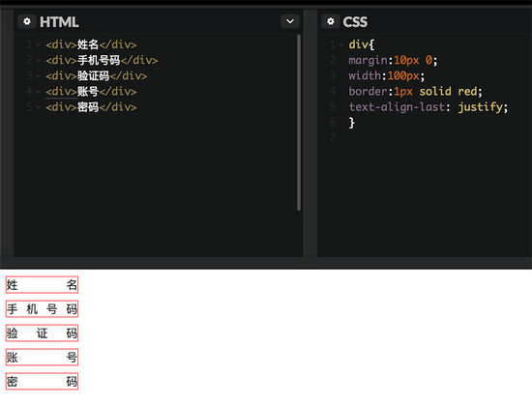Expand the HTML panel dropdown chevron
This screenshot has width=532, height=404.
point(290,21)
